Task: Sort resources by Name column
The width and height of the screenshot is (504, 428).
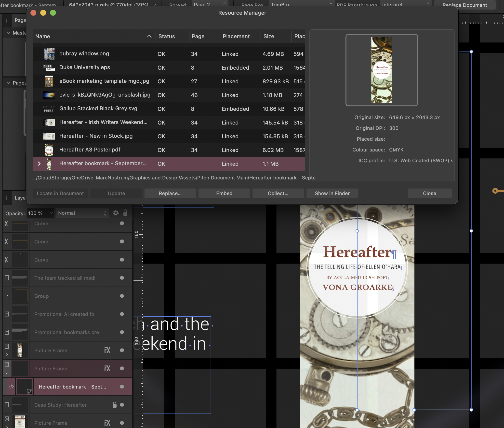Action: tap(94, 37)
